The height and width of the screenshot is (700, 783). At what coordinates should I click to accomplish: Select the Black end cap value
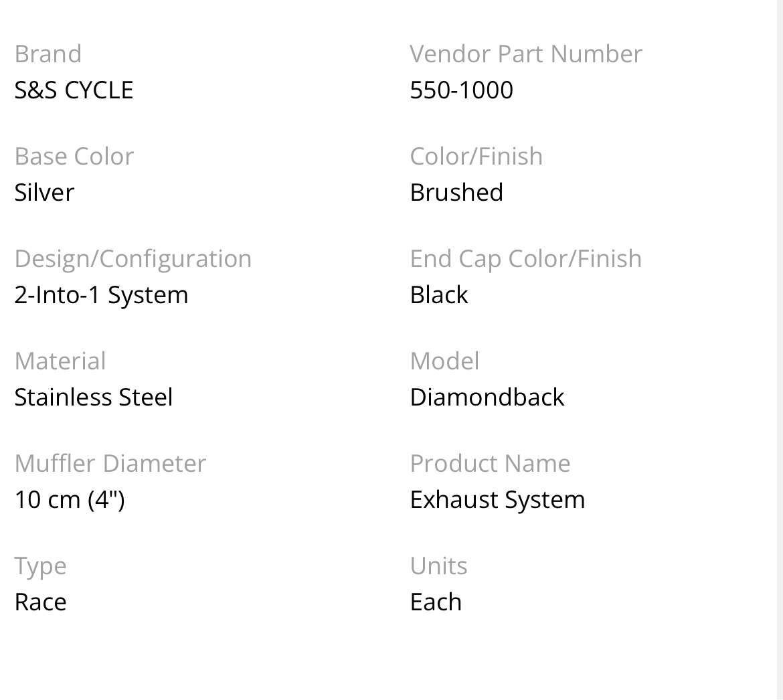coord(439,295)
